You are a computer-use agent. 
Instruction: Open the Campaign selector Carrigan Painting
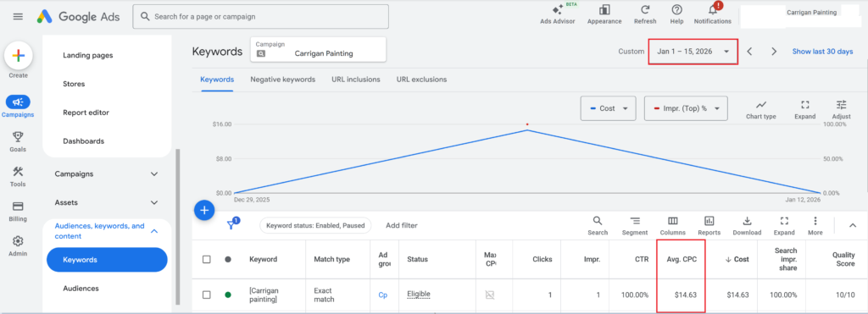point(319,50)
